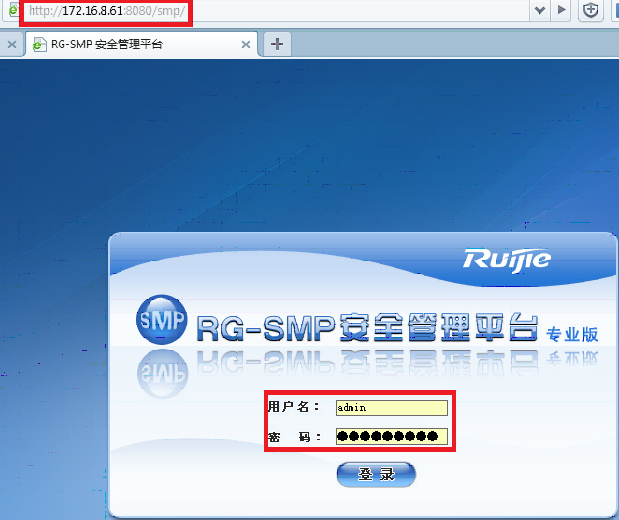Image resolution: width=619 pixels, height=520 pixels.
Task: Click the tab's page favicon
Action: pos(39,45)
